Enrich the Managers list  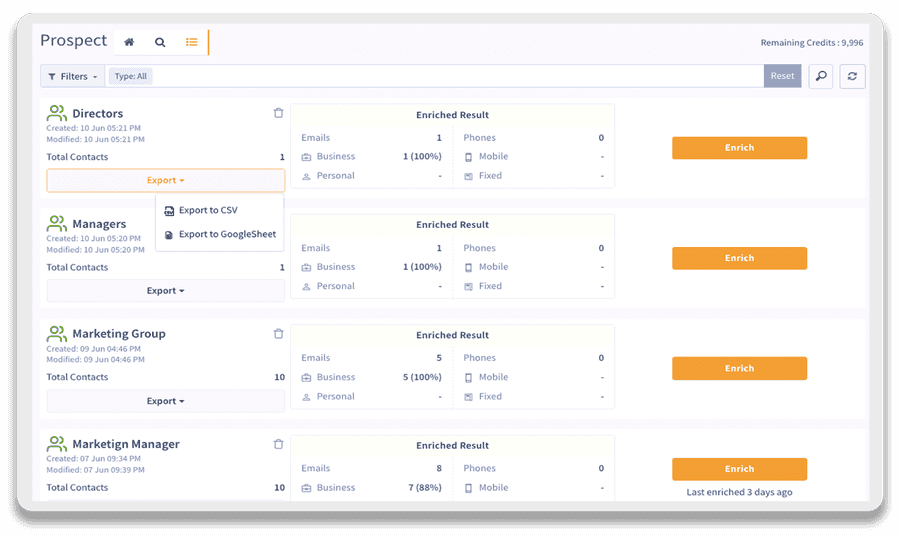coord(739,258)
